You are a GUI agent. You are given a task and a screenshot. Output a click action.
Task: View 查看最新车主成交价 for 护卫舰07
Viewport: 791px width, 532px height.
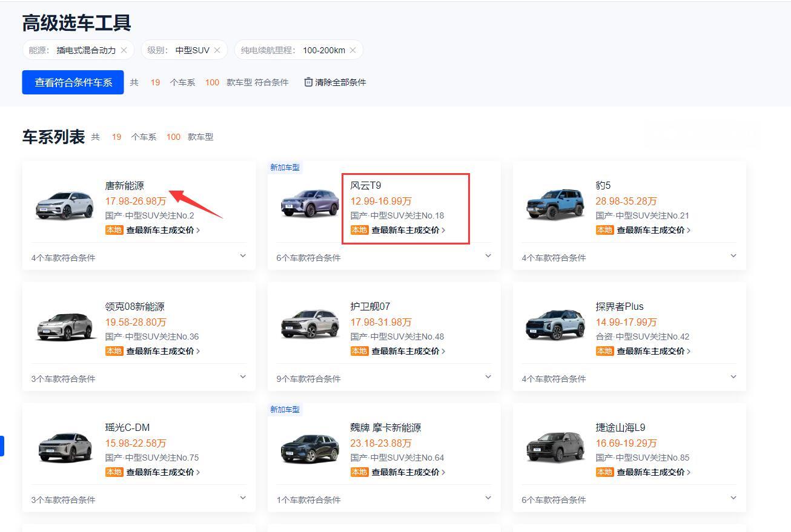[x=408, y=351]
